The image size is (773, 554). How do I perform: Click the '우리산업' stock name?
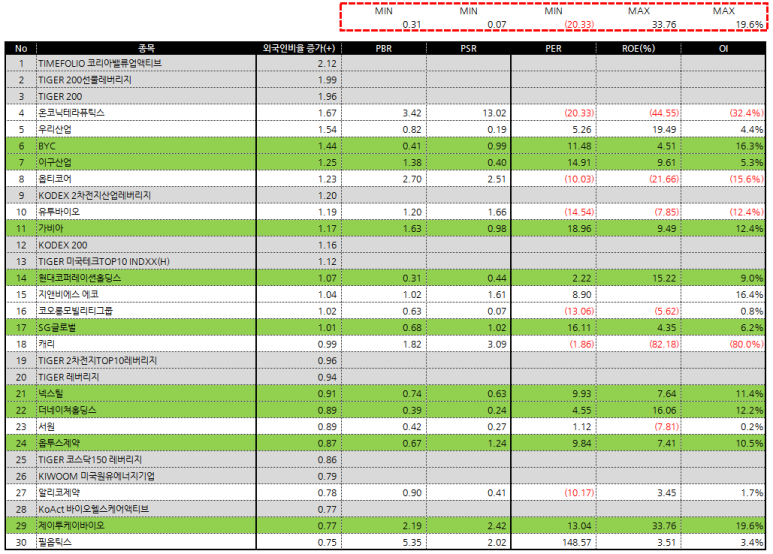55,130
